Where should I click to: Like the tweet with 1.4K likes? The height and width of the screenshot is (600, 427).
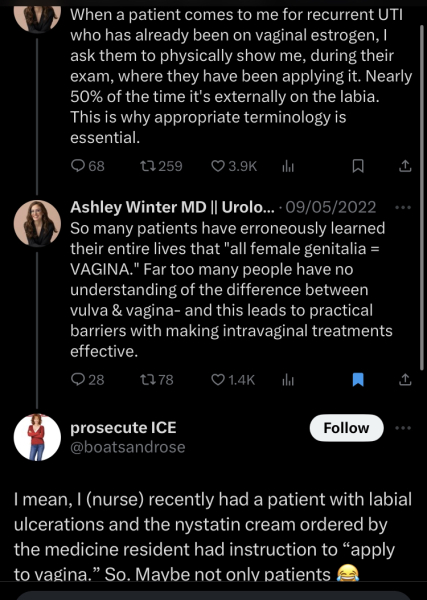pyautogui.click(x=233, y=380)
